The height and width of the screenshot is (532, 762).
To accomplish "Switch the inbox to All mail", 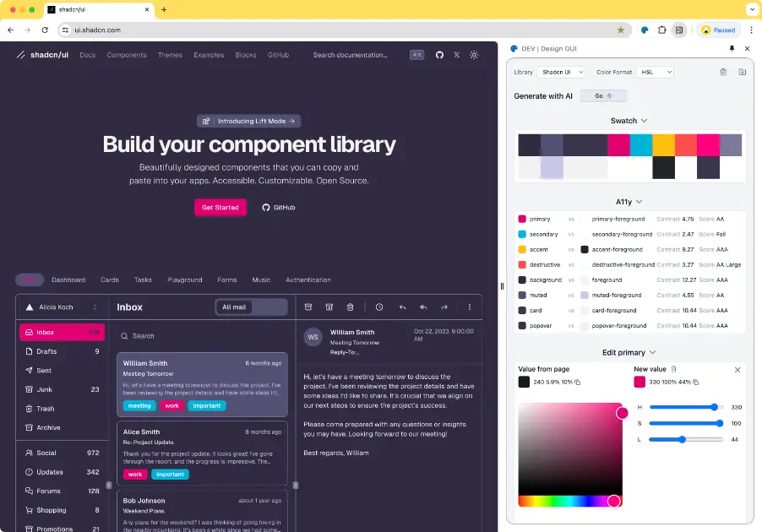I will (234, 307).
